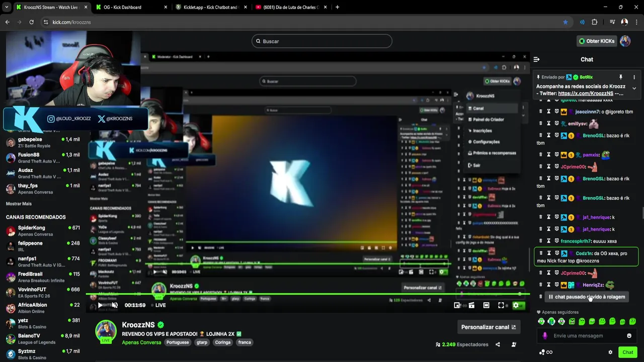Timeout user emillysv with hourglass icon
The height and width of the screenshot is (362, 644).
point(549,124)
